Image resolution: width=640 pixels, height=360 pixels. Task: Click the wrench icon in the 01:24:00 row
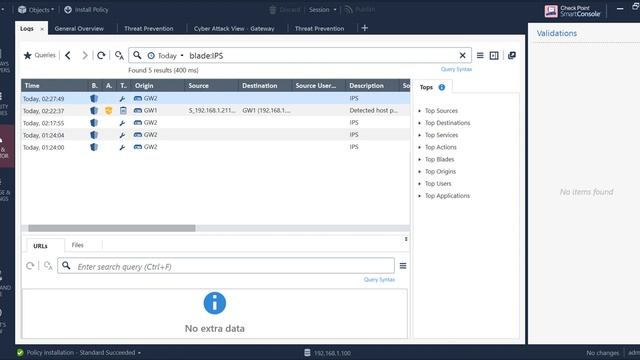[x=122, y=147]
